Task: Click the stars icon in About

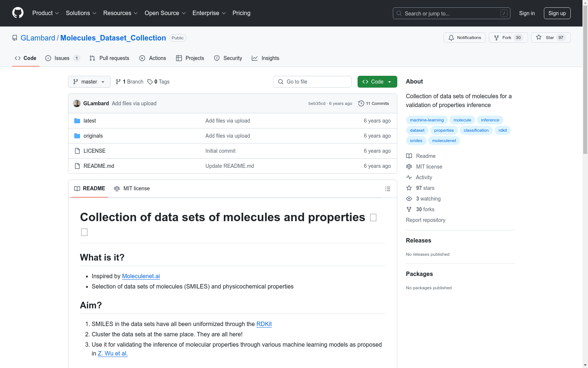Action: pyautogui.click(x=409, y=188)
